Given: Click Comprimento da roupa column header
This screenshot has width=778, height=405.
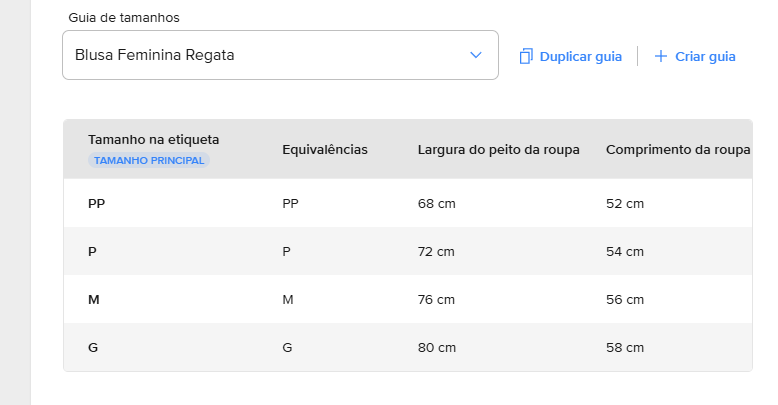Looking at the screenshot, I should tap(678, 150).
